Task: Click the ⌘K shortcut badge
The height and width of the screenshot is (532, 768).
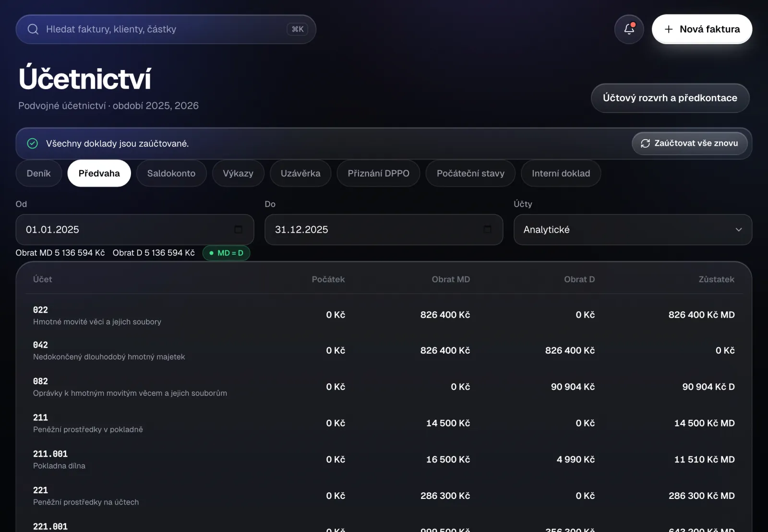Action: click(x=298, y=29)
